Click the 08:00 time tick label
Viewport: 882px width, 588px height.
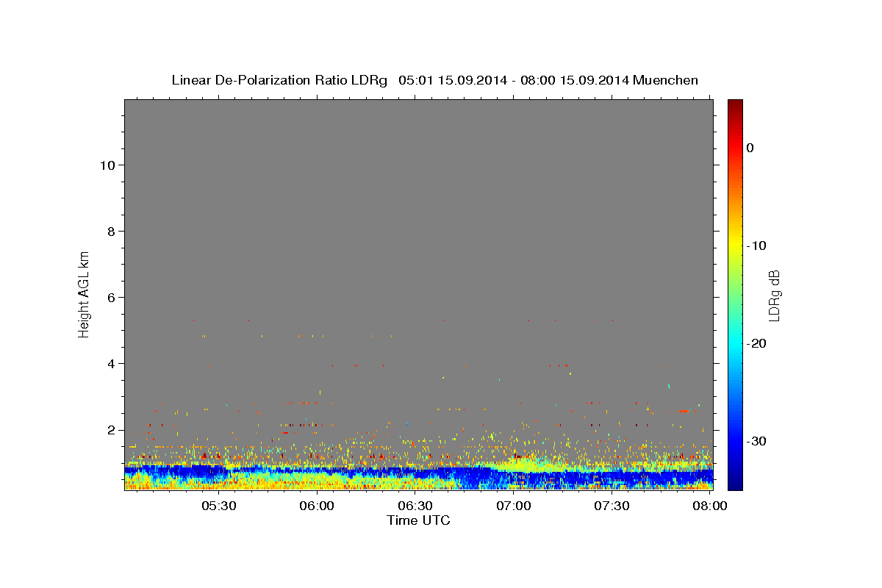coord(710,506)
